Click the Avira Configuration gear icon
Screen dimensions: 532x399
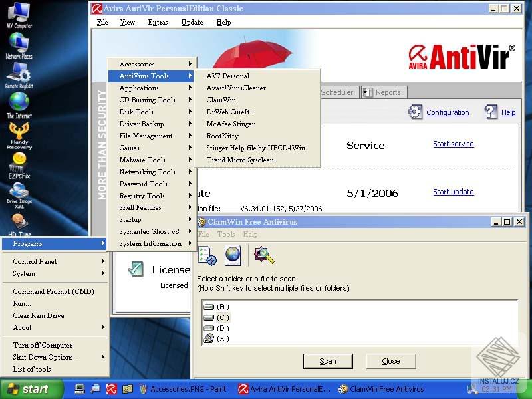pyautogui.click(x=415, y=112)
